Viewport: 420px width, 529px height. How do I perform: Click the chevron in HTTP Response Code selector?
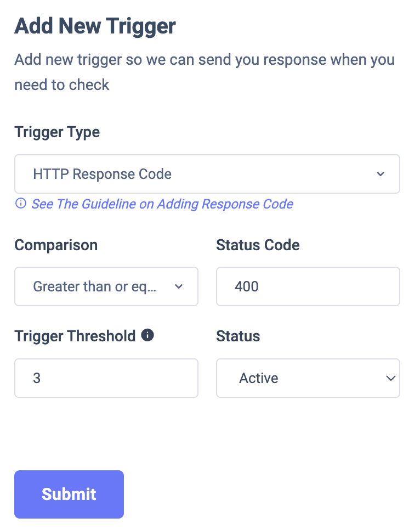(381, 174)
